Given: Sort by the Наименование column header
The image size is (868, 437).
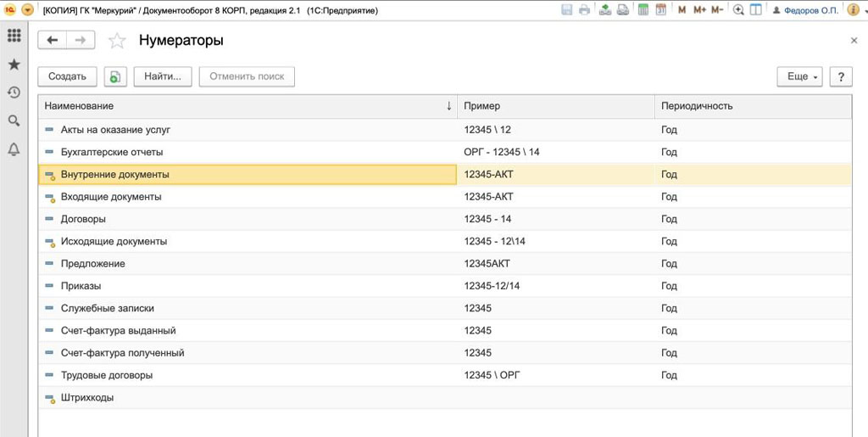Looking at the screenshot, I should (248, 106).
